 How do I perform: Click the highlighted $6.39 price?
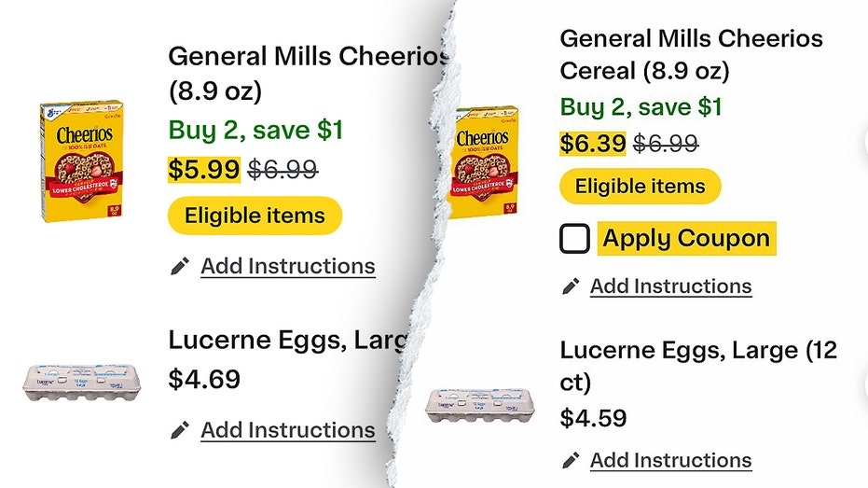[x=593, y=144]
